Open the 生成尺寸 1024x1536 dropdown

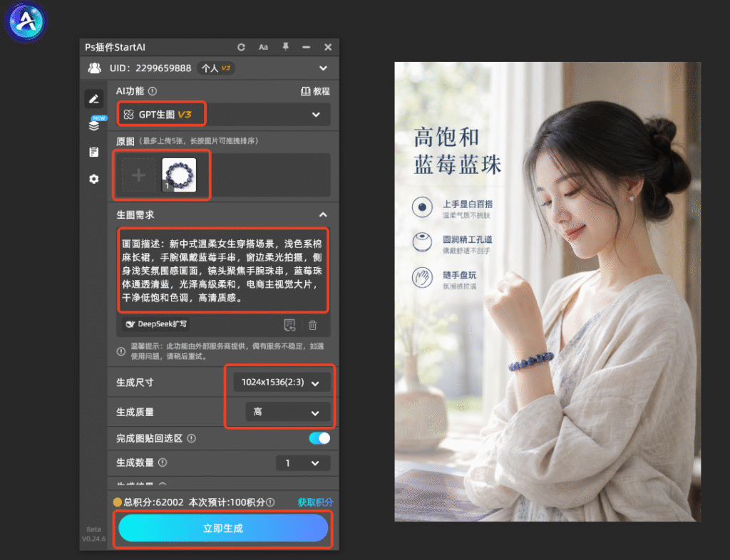pos(282,383)
